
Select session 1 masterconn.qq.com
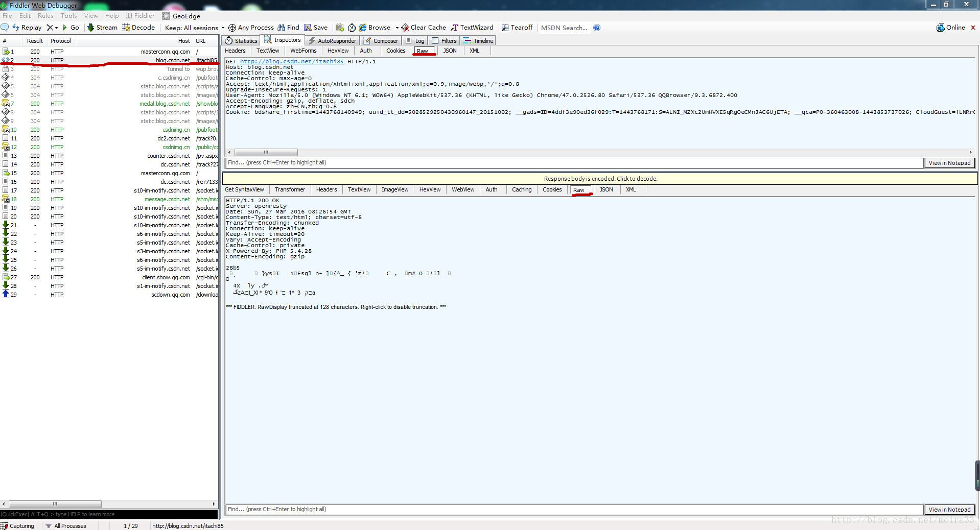pos(109,52)
